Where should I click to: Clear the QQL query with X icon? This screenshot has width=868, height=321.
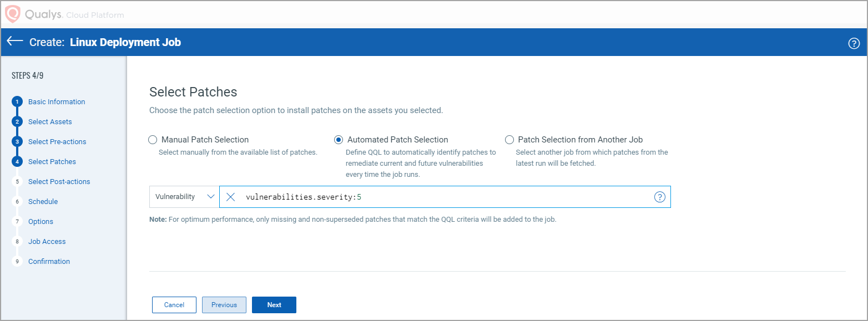pyautogui.click(x=231, y=197)
